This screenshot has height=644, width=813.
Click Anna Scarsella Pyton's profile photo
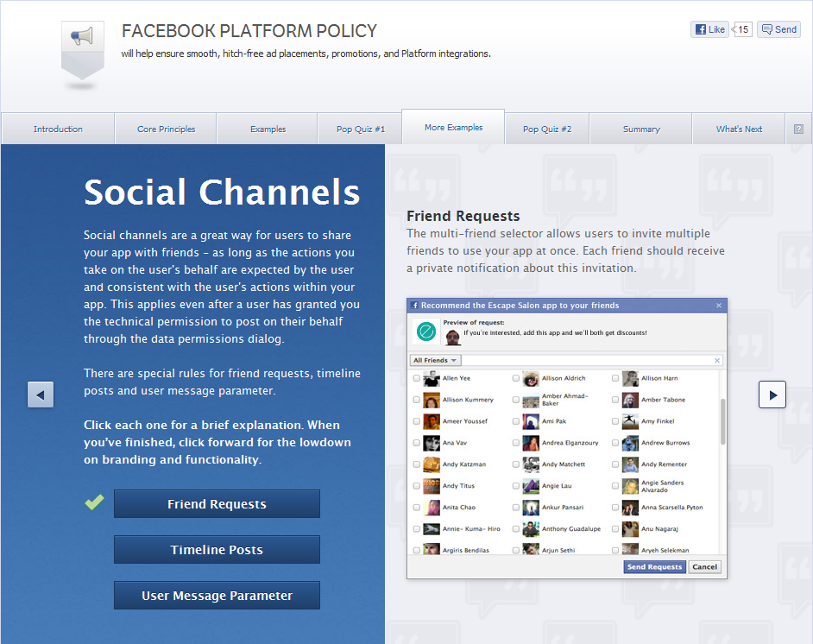(x=631, y=508)
